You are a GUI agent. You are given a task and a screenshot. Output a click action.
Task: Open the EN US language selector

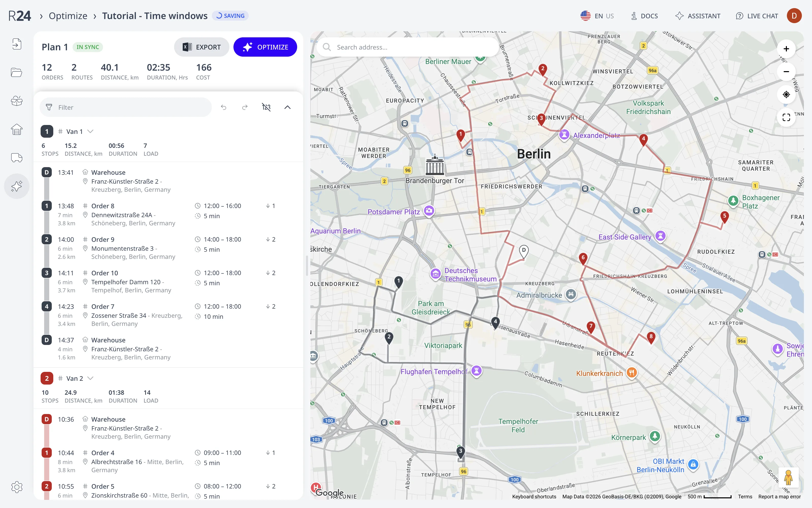click(597, 16)
